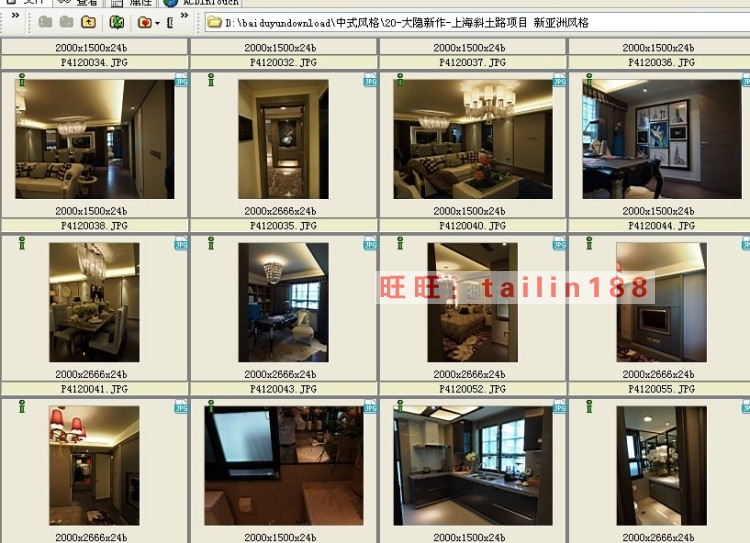
Task: Click the filename label P4120052.JPG
Action: click(x=473, y=389)
